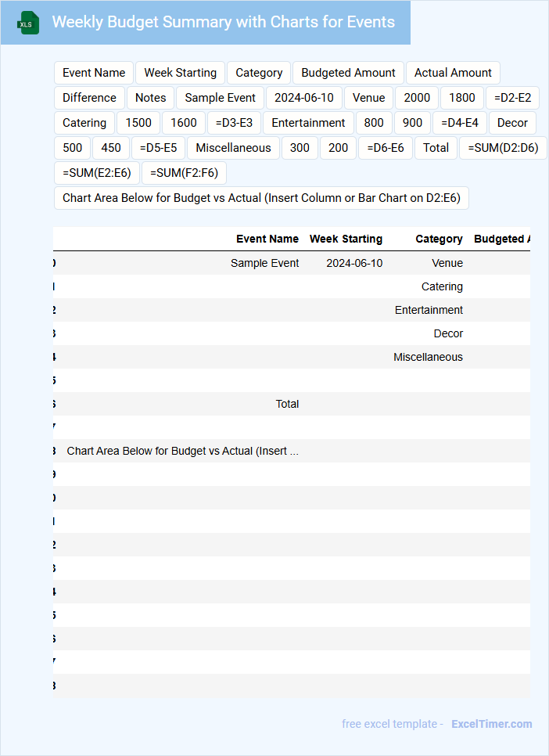This screenshot has height=756, width=549.
Task: Select the '=D2-E2' formula chip
Action: 513,98
